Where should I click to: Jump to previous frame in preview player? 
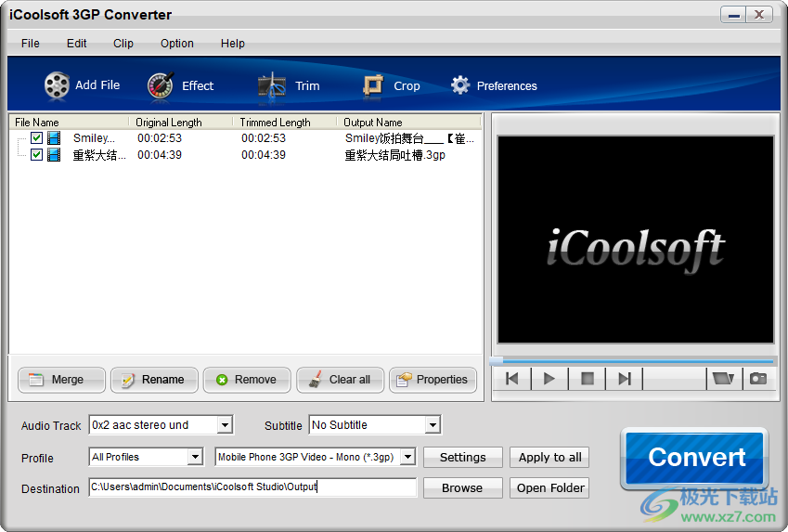512,379
